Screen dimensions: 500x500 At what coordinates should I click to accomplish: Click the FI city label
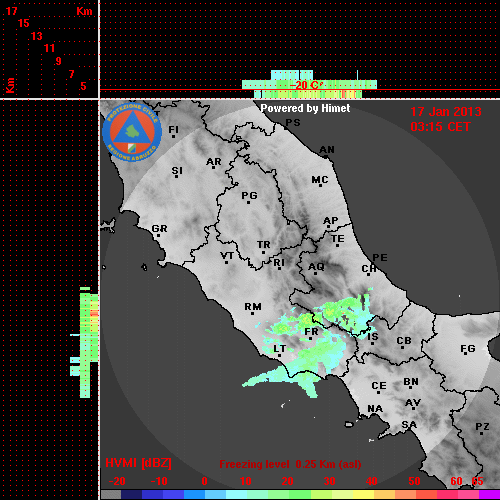pos(174,129)
